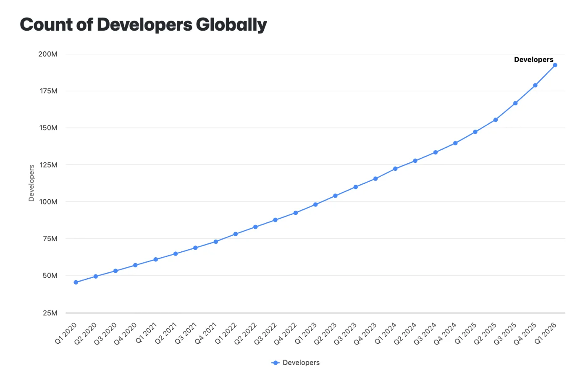
Task: Click the 'Q2 2022' x-axis label
Action: click(246, 334)
